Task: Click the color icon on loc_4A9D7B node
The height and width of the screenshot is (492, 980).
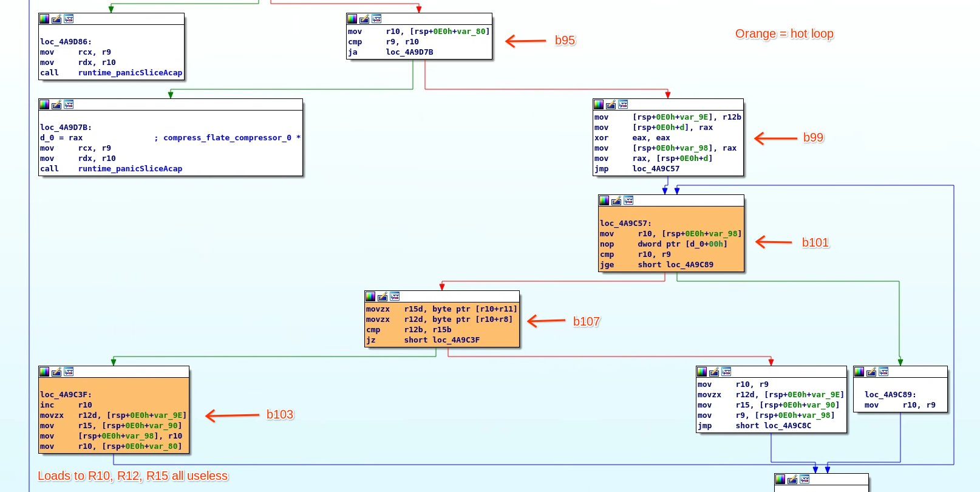Action: tap(44, 104)
